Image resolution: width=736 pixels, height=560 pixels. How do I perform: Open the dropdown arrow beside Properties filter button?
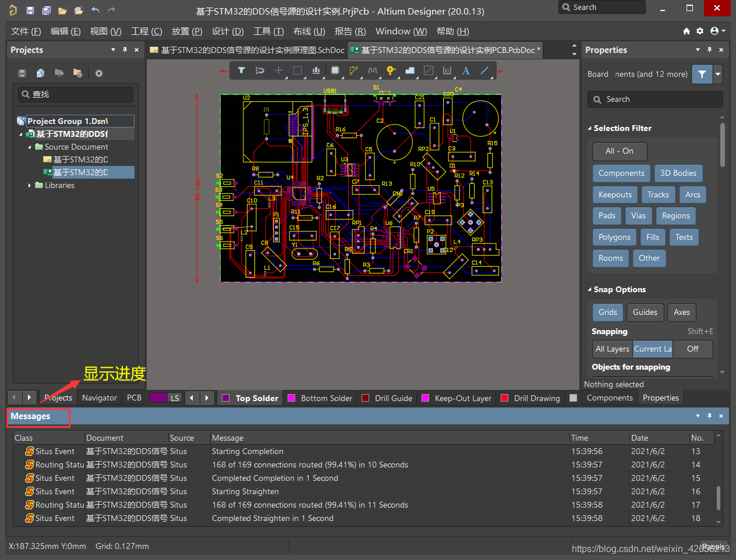718,74
